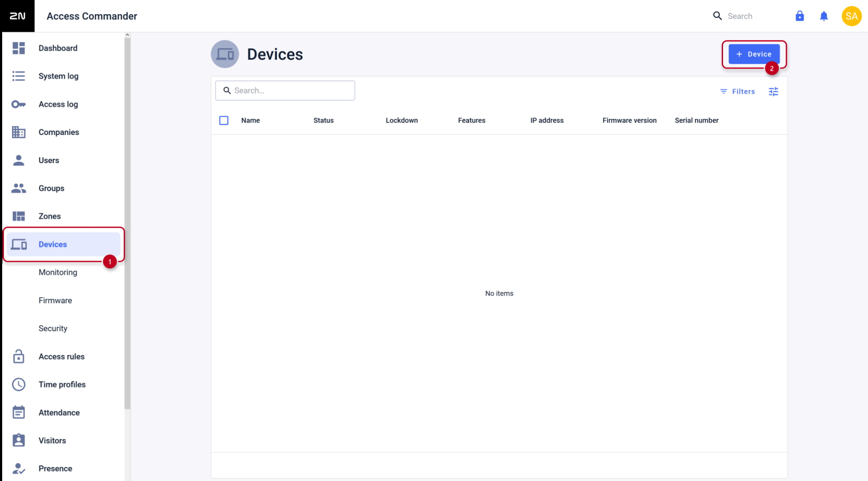
Task: Click the Groups people icon
Action: coord(19,188)
